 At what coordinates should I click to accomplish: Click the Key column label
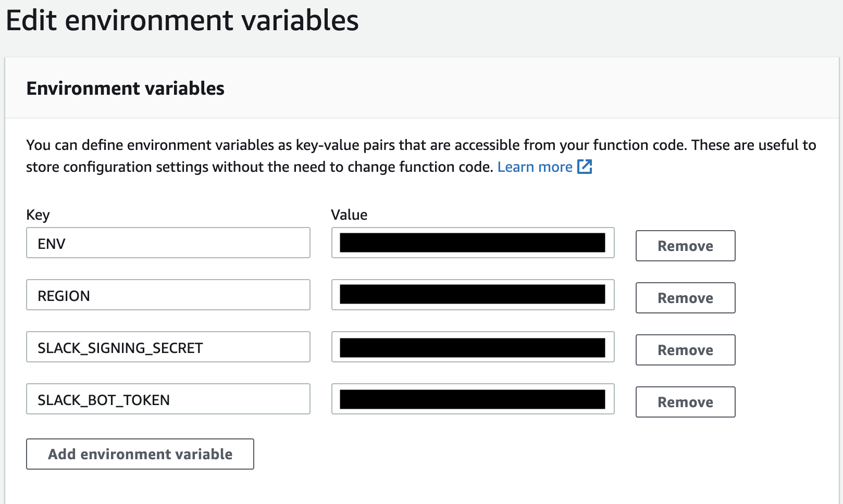[38, 215]
